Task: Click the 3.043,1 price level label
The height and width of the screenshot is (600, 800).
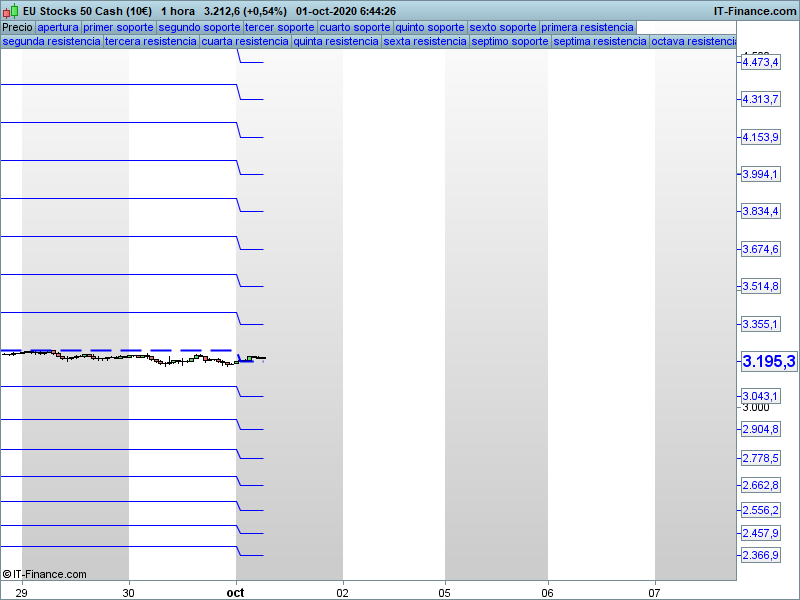Action: tap(760, 396)
